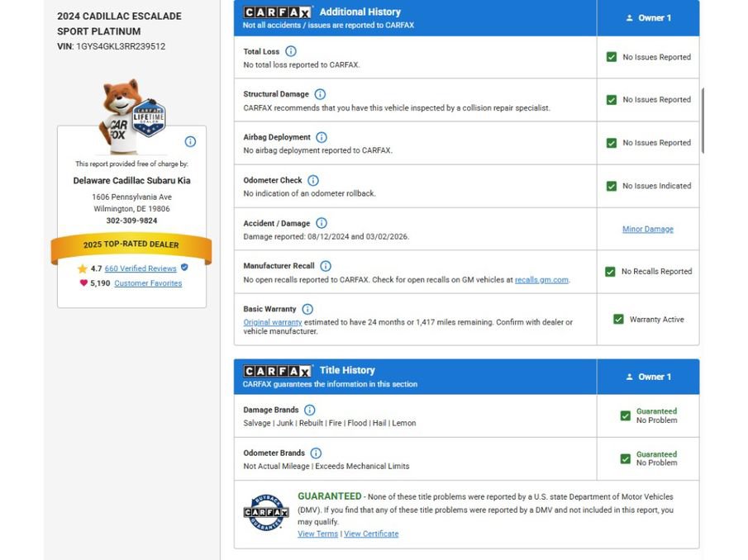Open the Minor Damage link
This screenshot has width=748, height=560.
coord(648,230)
